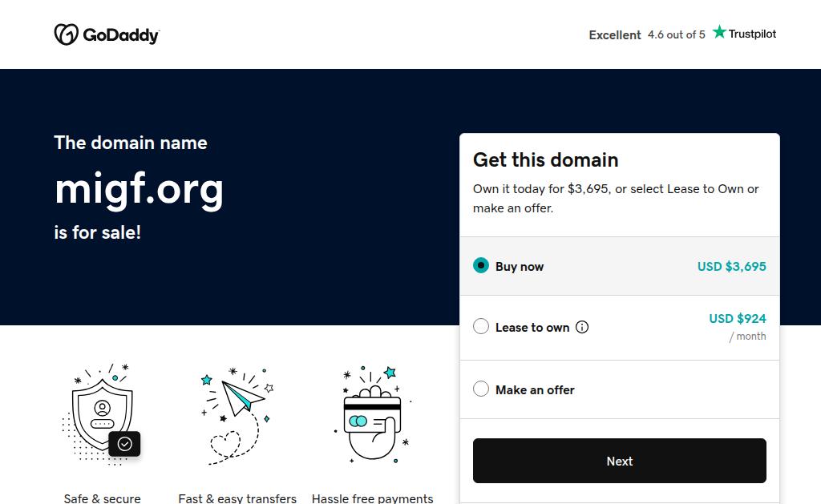Click the Safe & secure label
This screenshot has height=504, width=821.
[102, 498]
